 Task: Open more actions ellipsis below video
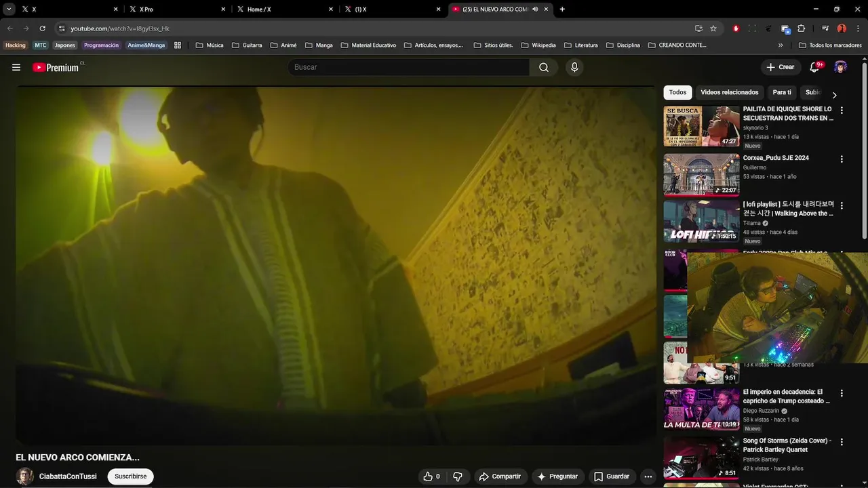(x=648, y=476)
